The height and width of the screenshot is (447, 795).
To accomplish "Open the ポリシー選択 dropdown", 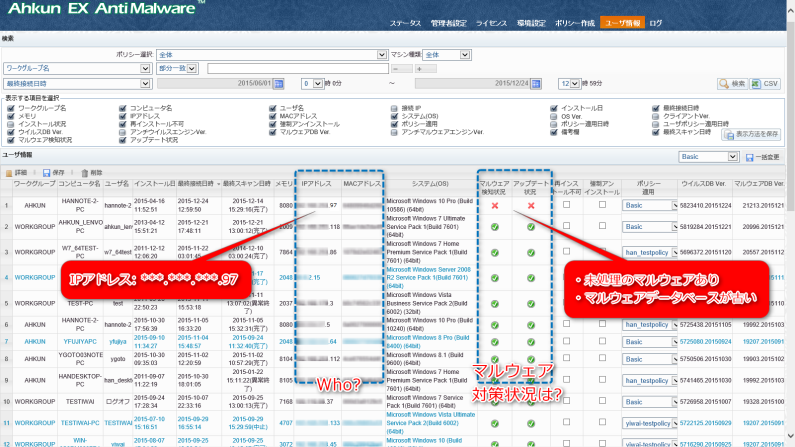I will tap(272, 55).
